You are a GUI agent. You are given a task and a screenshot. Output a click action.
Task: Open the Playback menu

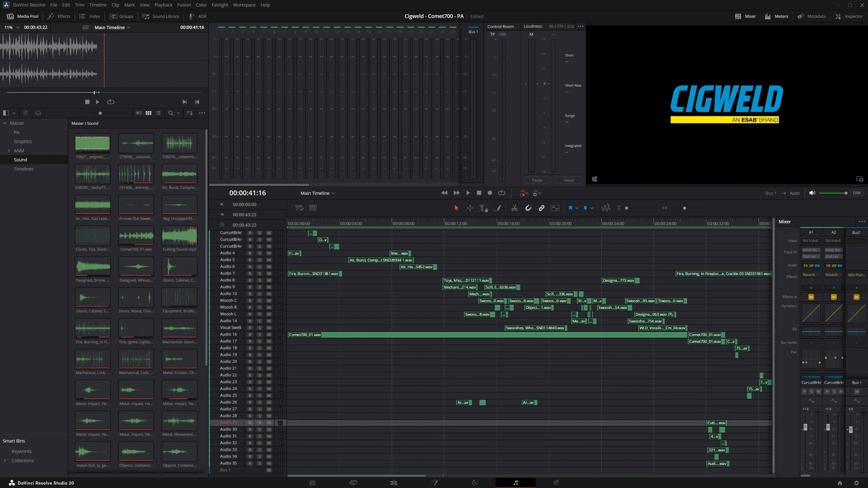[163, 5]
